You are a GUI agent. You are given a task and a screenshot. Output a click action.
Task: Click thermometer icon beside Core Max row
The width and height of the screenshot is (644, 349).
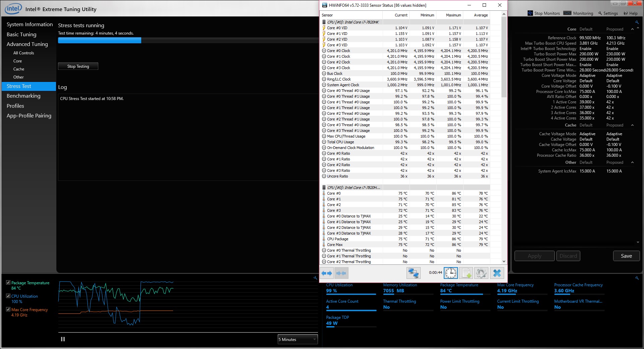[x=324, y=245]
